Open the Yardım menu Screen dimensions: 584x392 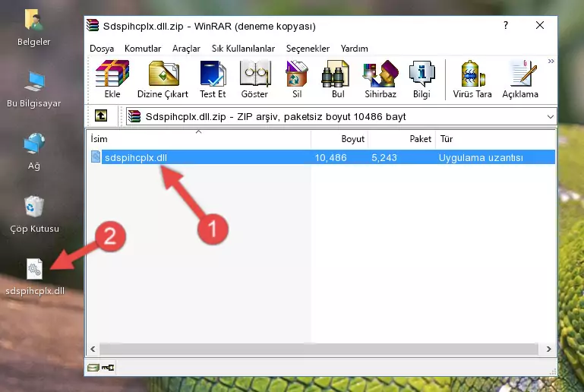click(x=354, y=49)
